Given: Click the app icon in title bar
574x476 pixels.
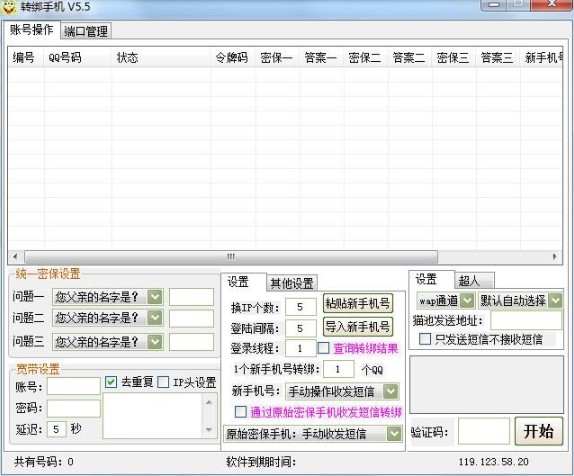Looking at the screenshot, I should [x=9, y=7].
